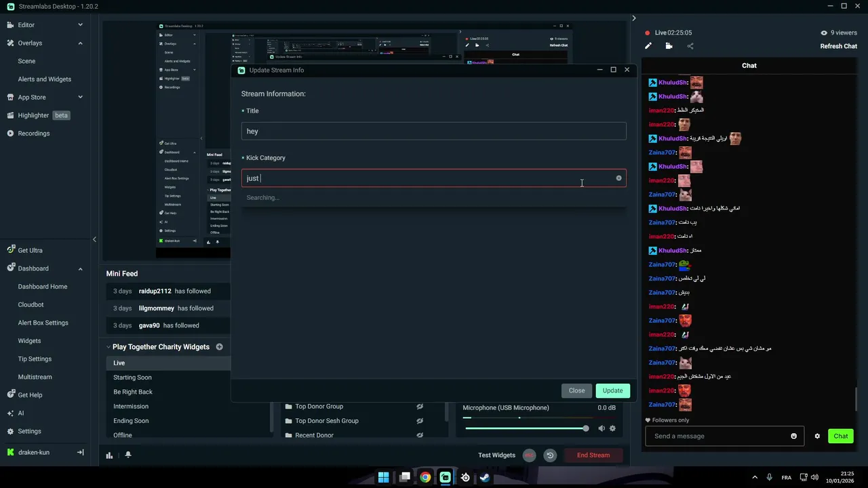Clear the Kick Category field with the x icon
This screenshot has width=868, height=488.
618,178
